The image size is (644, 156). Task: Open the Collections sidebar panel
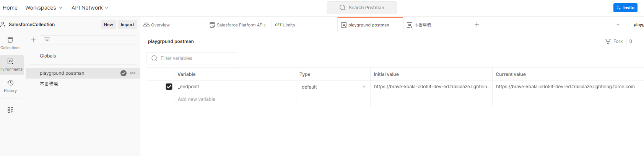click(10, 43)
